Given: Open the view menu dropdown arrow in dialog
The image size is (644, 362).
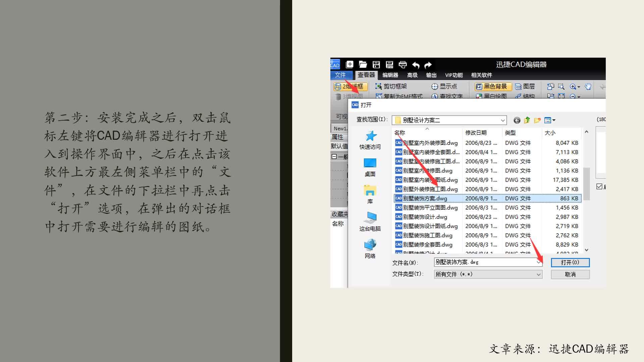Looking at the screenshot, I should tap(554, 120).
